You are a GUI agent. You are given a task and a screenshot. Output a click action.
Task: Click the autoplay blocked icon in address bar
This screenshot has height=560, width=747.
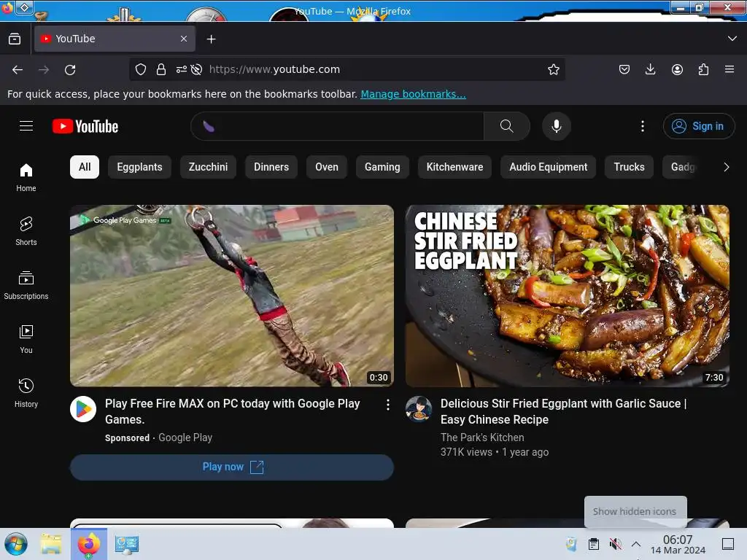point(196,69)
